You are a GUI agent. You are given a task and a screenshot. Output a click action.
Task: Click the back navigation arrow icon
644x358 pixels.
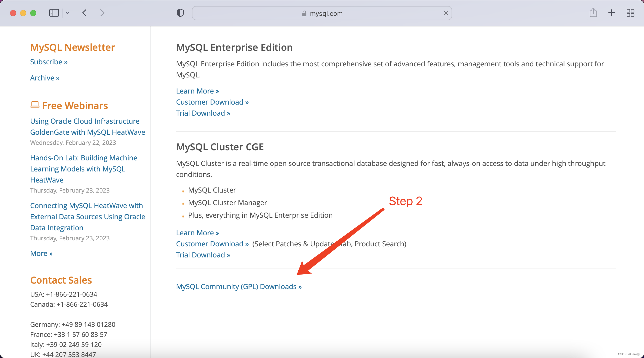point(84,12)
